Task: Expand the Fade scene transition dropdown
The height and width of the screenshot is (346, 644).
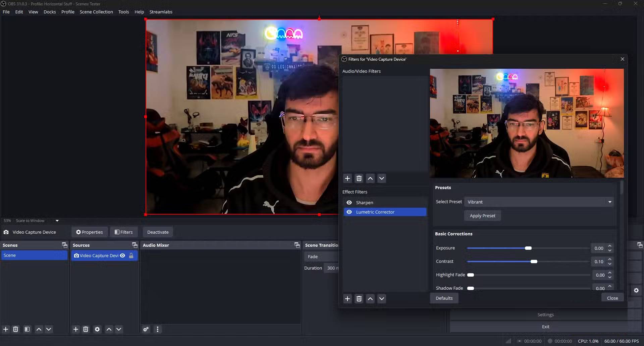Action: (321, 256)
